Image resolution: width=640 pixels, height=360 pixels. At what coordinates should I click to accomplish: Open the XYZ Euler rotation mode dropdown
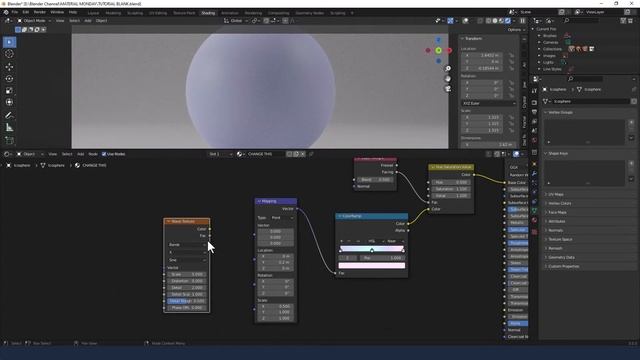[489, 103]
